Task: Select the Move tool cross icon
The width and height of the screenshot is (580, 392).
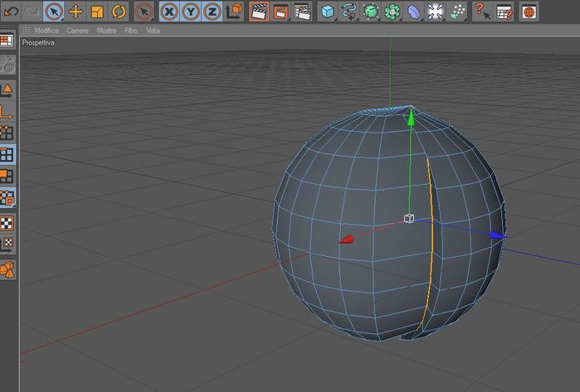Action: [x=76, y=12]
